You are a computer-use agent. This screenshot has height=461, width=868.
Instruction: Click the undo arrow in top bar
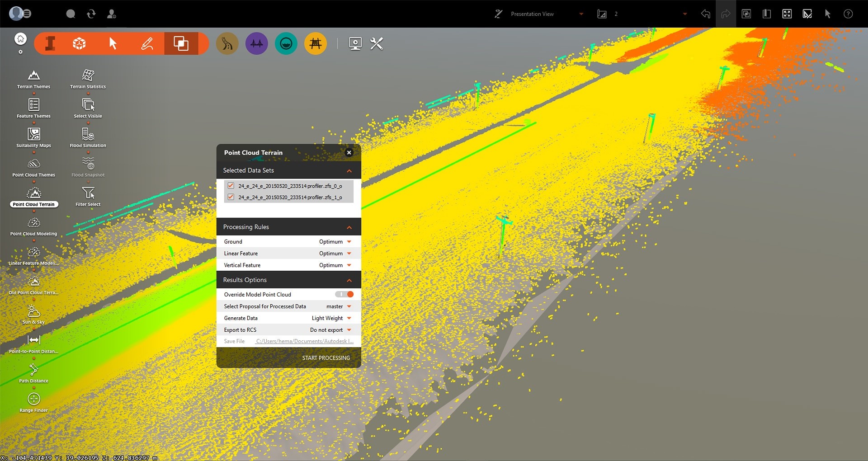(x=706, y=14)
